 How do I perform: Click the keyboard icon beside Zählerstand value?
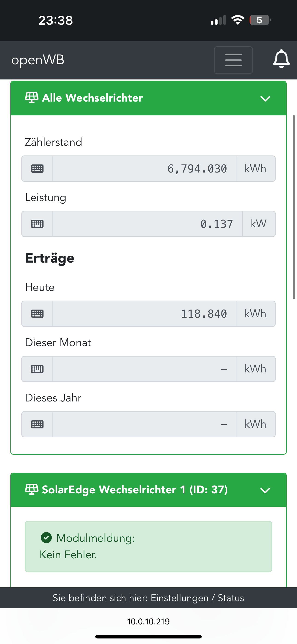click(37, 169)
